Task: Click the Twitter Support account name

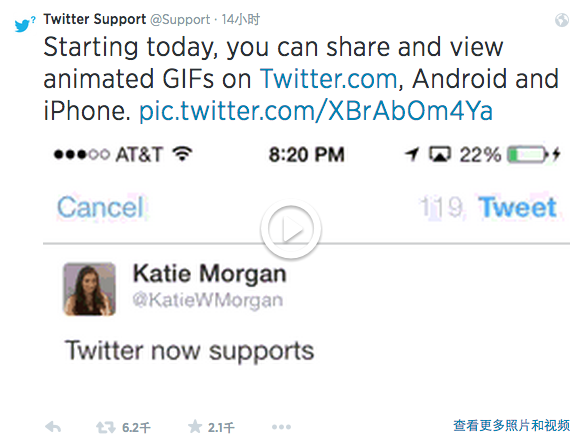Action: point(95,19)
